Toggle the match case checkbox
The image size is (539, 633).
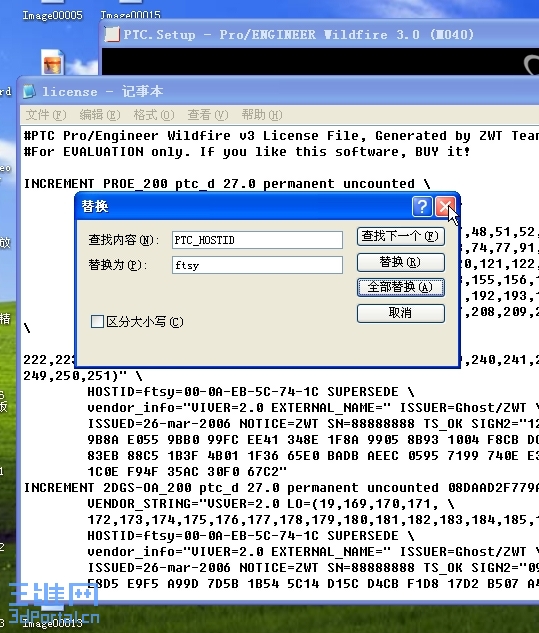[x=97, y=322]
